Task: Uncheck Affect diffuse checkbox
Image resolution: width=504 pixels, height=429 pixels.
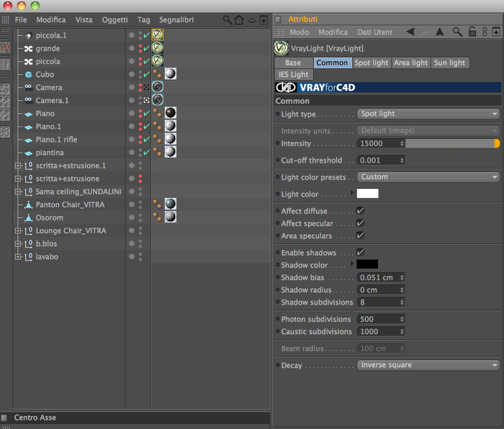Action: pyautogui.click(x=360, y=211)
